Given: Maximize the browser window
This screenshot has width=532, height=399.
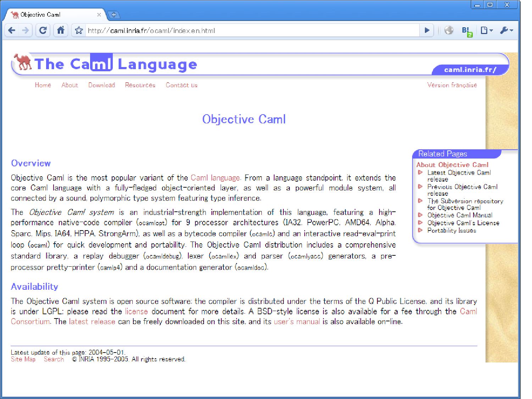Looking at the screenshot, I should coord(490,5).
